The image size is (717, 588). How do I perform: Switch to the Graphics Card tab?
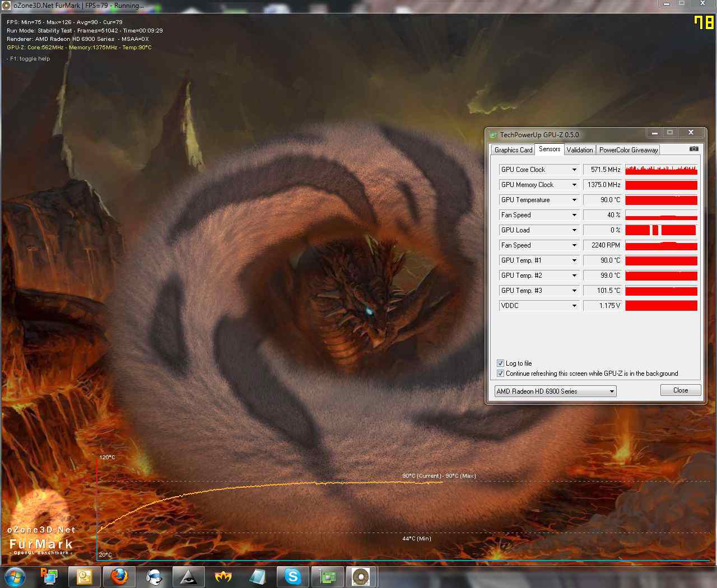pos(513,150)
